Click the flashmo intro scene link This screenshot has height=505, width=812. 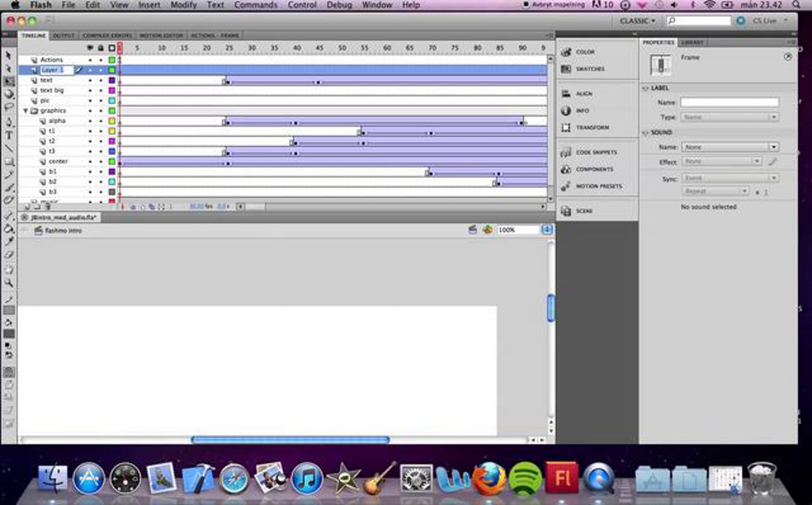63,231
